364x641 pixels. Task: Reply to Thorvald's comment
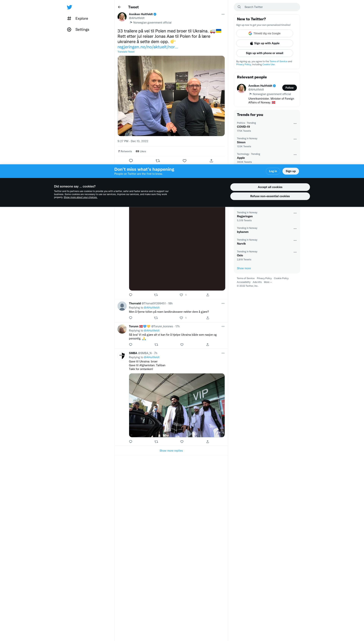pos(130,318)
